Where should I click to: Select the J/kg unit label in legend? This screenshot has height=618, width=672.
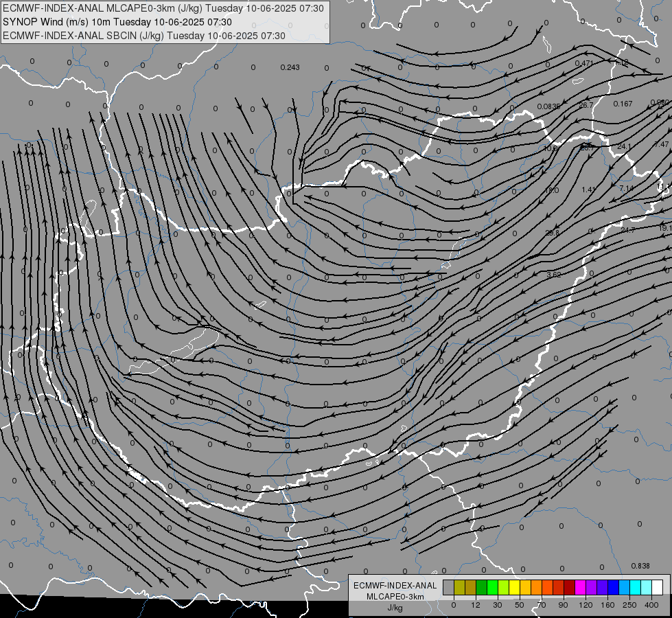pyautogui.click(x=395, y=608)
